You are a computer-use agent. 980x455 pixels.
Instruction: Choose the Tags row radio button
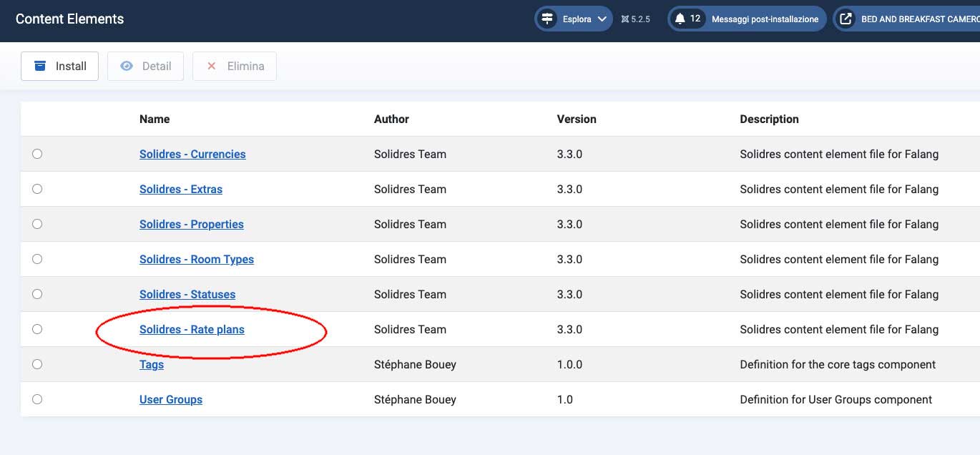(37, 364)
